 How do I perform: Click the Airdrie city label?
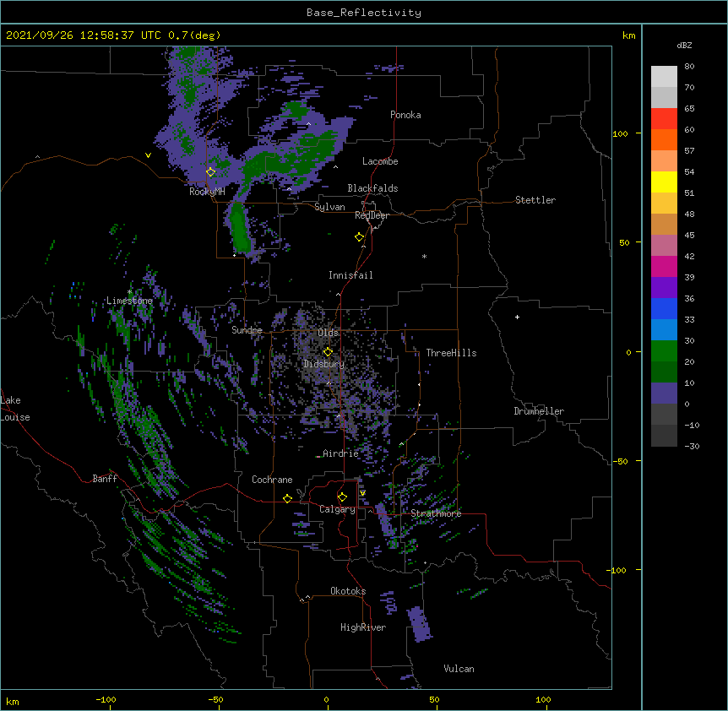(x=340, y=453)
